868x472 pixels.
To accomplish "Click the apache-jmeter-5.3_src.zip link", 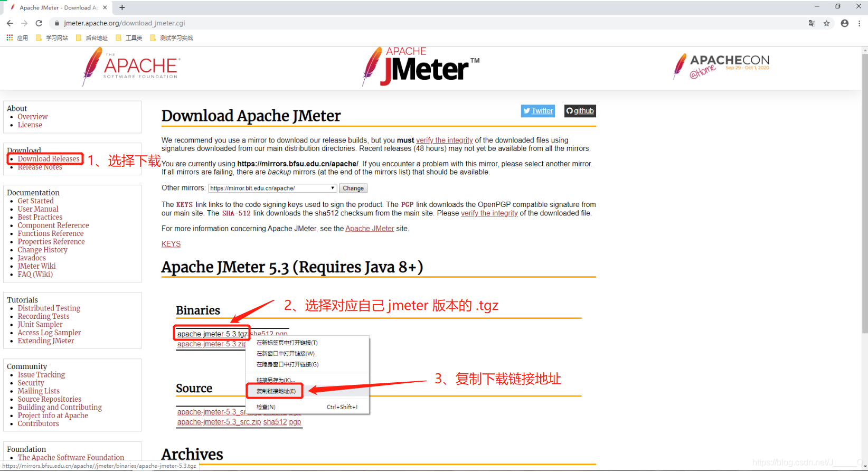I will [219, 422].
